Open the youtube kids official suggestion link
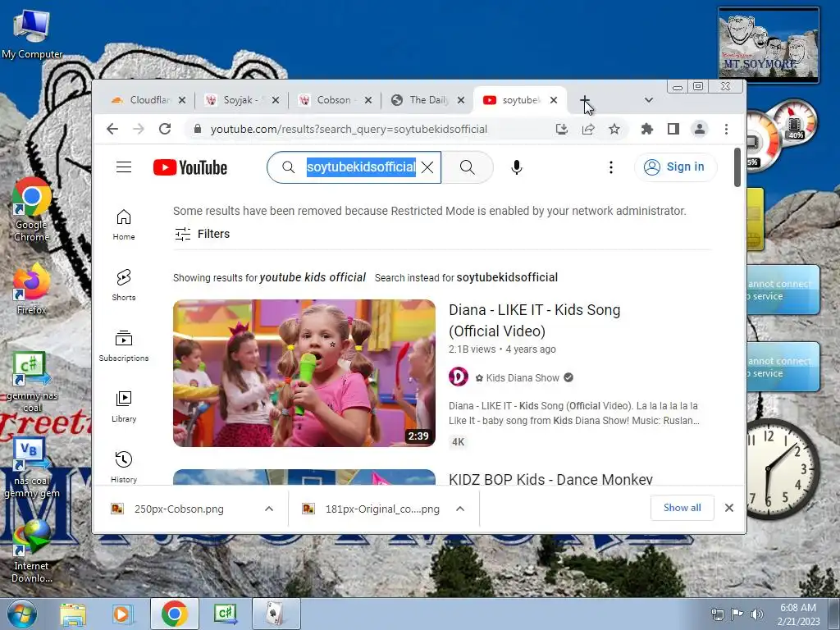840x630 pixels. click(313, 277)
